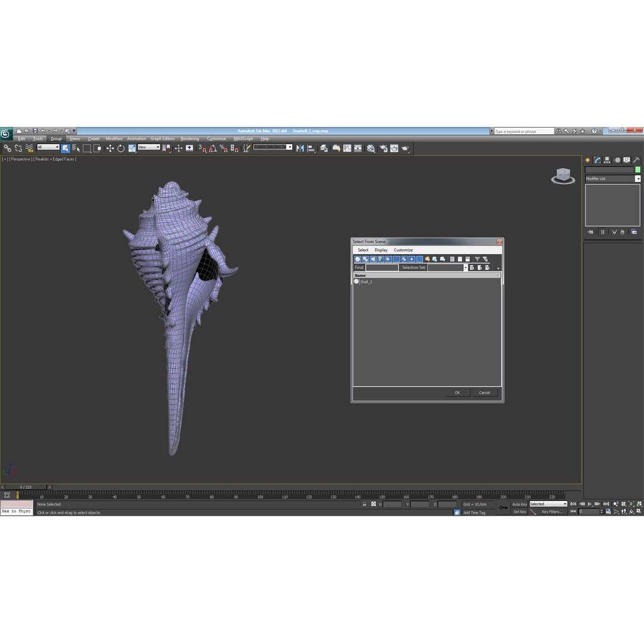Screen dimensions: 644x644
Task: Toggle Auto Key mode
Action: point(519,504)
